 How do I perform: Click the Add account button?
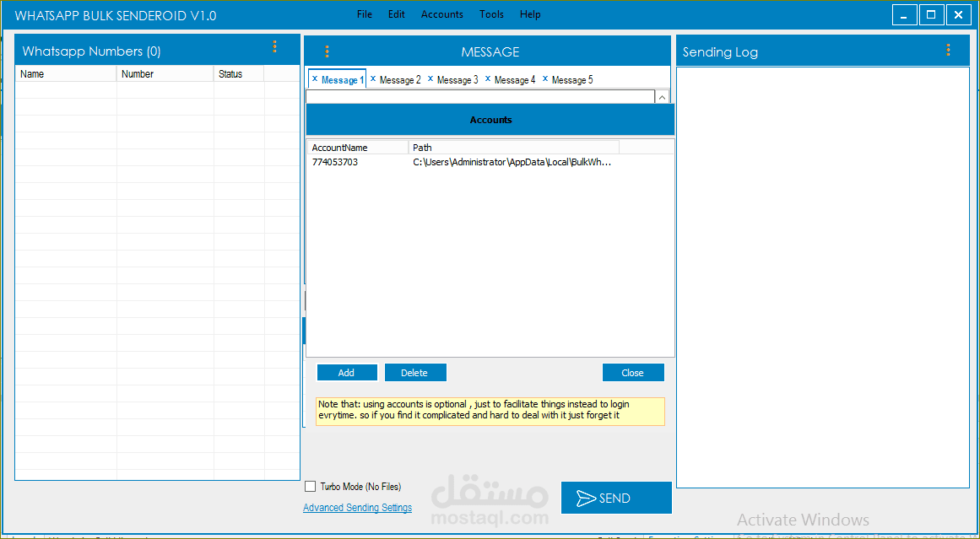pos(347,372)
